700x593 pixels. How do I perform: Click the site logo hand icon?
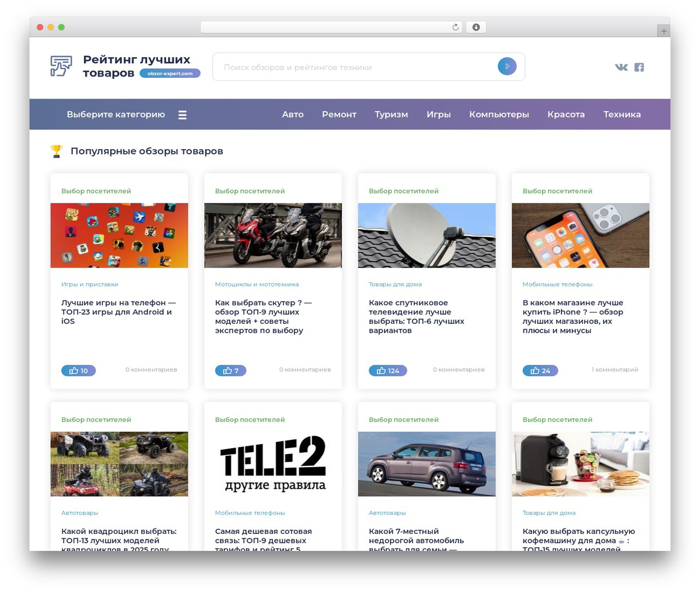(61, 66)
